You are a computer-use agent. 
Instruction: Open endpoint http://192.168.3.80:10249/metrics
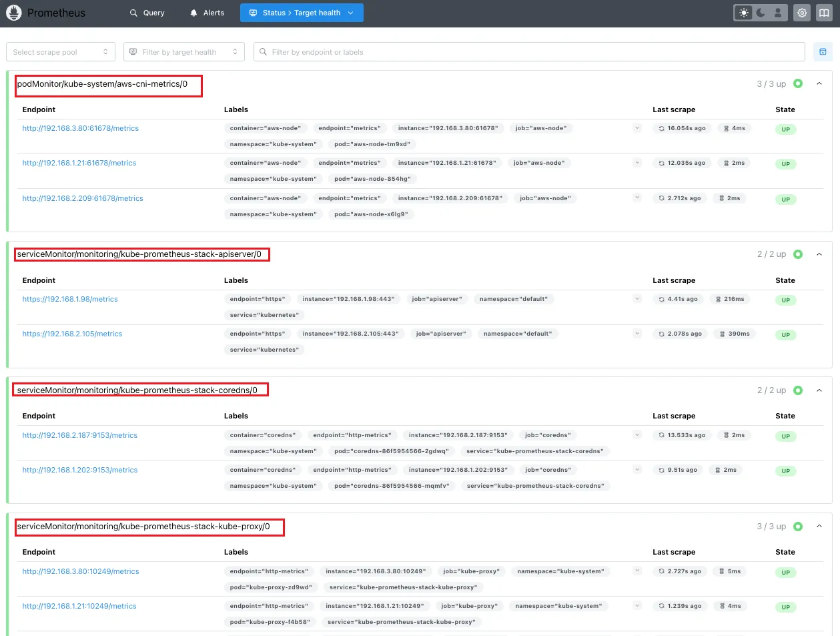(x=81, y=571)
